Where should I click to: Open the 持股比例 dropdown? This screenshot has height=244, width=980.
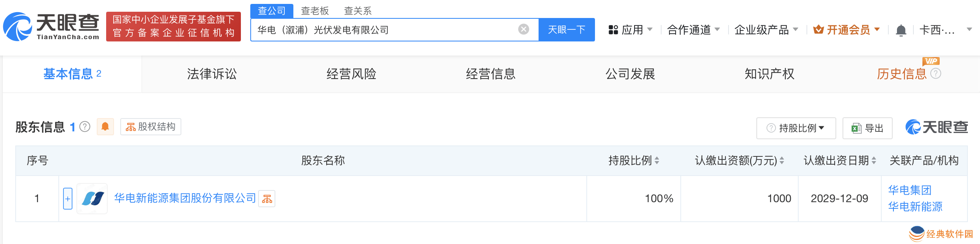[796, 128]
